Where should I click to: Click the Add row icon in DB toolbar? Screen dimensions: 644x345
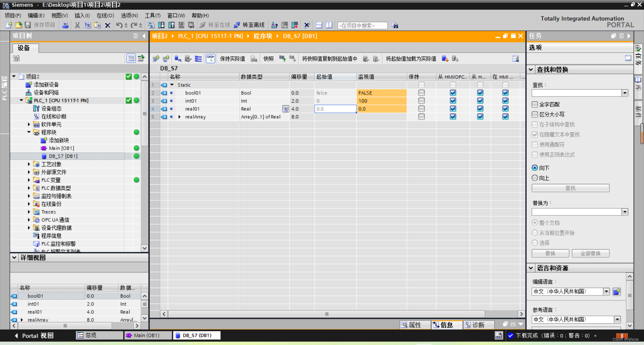pyautogui.click(x=166, y=59)
